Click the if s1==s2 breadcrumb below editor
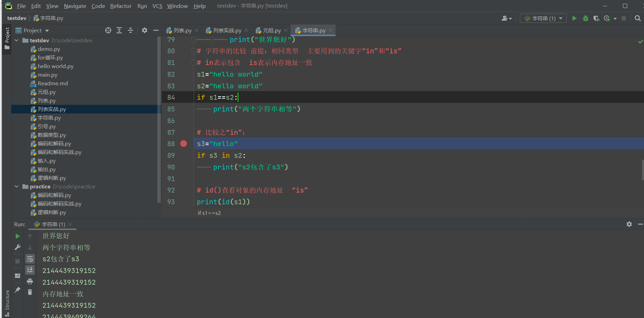Viewport: 644px width, 318px height. click(x=209, y=213)
